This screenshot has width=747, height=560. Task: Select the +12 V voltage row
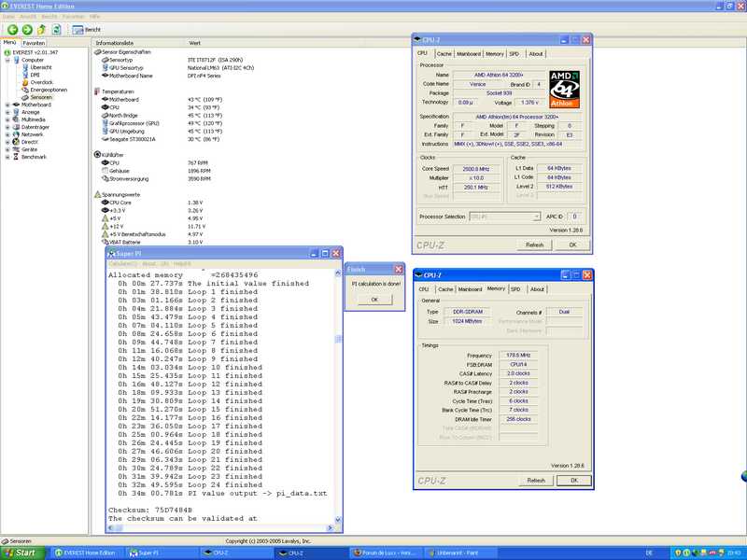coord(113,226)
